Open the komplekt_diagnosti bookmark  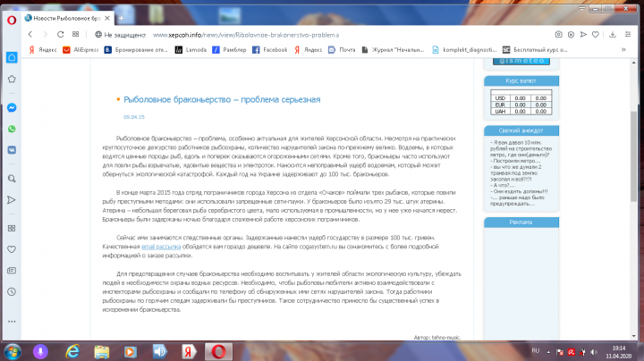click(x=464, y=50)
